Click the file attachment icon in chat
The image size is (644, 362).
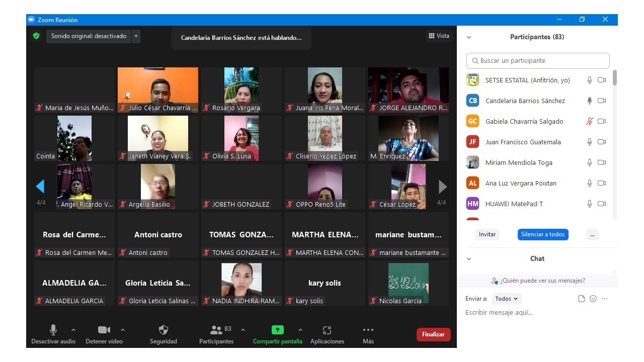point(582,299)
